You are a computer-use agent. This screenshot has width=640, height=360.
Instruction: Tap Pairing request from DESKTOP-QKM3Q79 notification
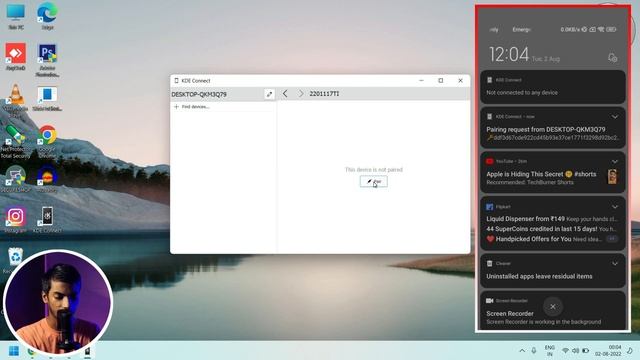pos(552,128)
